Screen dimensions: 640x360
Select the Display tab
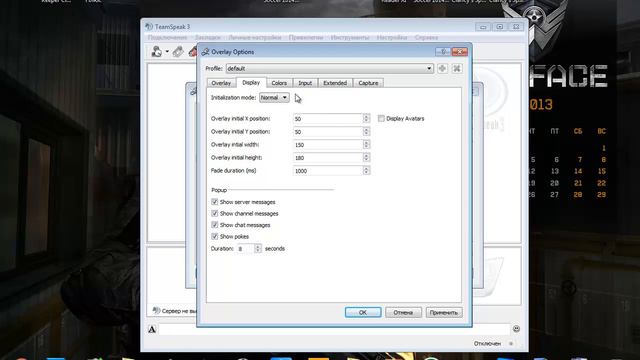251,82
